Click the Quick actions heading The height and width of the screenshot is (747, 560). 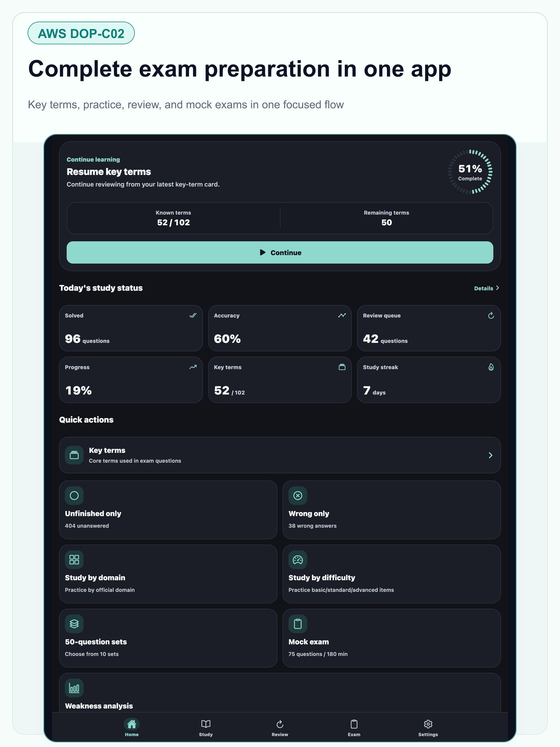coord(86,419)
